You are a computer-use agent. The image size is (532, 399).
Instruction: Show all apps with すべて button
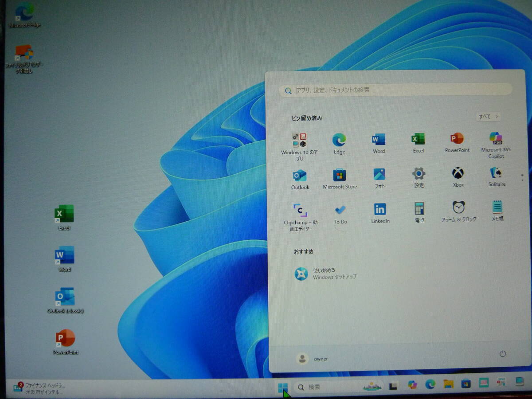(x=489, y=117)
